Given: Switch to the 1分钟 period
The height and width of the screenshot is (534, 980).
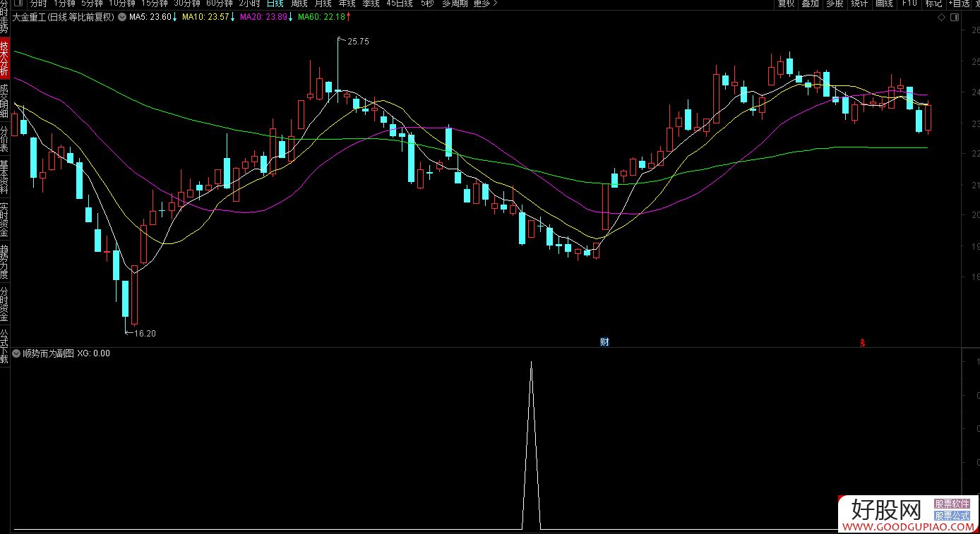Looking at the screenshot, I should [x=64, y=4].
